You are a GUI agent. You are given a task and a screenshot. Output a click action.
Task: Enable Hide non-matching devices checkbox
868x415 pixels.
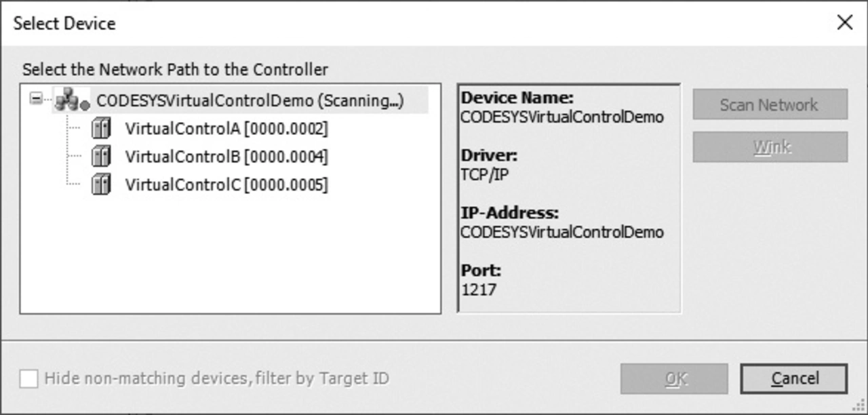[x=29, y=378]
